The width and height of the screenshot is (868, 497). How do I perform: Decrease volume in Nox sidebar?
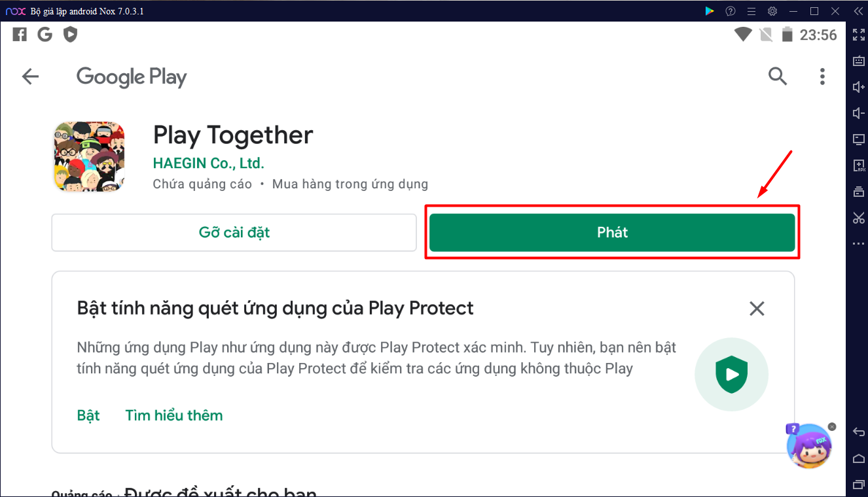(859, 113)
